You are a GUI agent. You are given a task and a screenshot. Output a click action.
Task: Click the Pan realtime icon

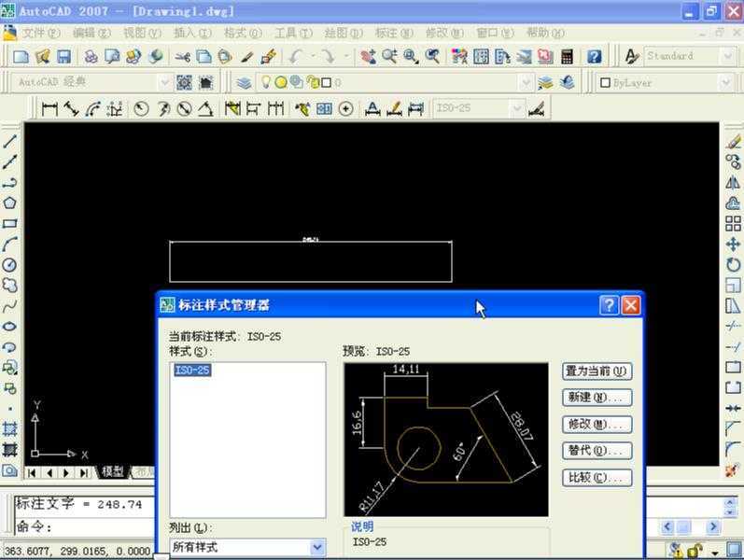[x=368, y=57]
